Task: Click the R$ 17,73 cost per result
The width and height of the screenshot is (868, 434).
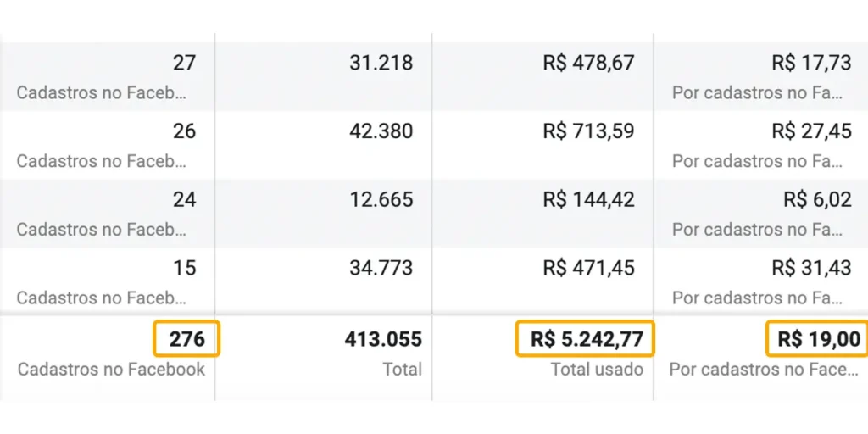Action: coord(811,63)
